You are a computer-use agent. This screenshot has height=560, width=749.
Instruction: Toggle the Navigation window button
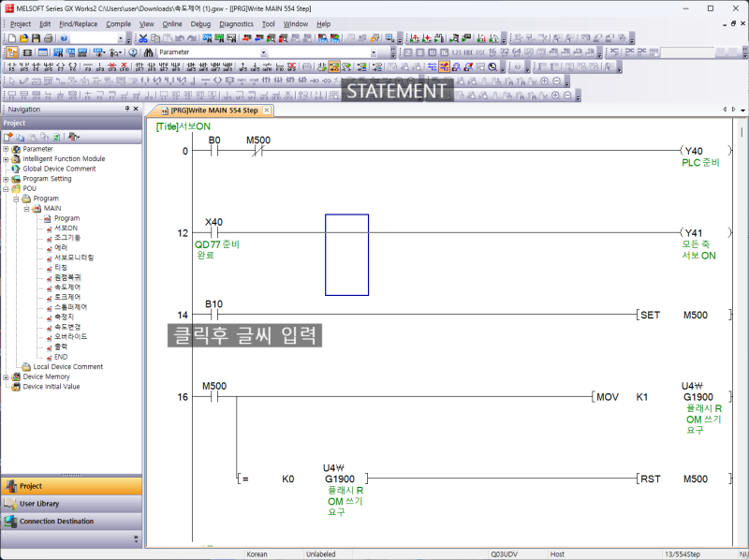(x=12, y=52)
